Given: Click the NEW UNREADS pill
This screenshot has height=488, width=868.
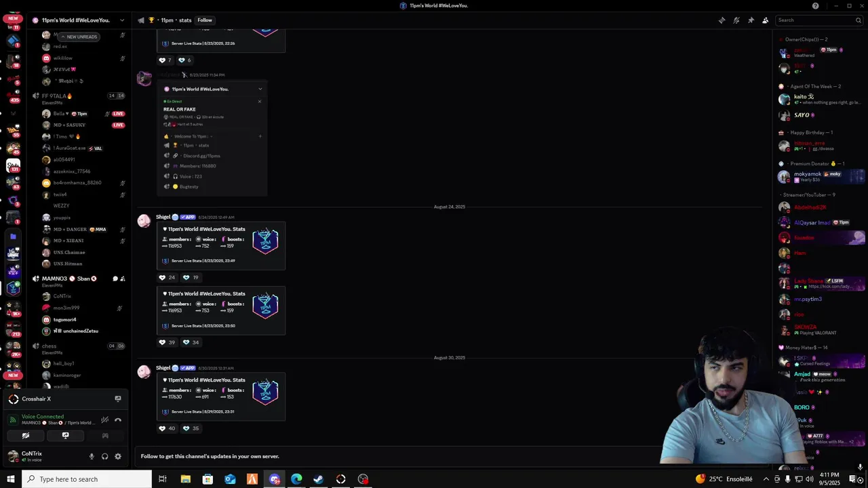Looking at the screenshot, I should point(79,37).
